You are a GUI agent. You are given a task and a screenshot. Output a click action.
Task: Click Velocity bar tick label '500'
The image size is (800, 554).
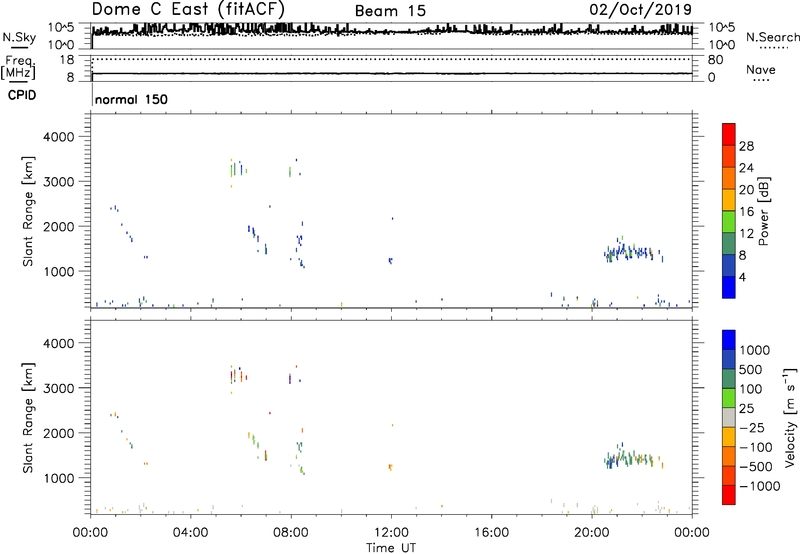[x=753, y=369]
